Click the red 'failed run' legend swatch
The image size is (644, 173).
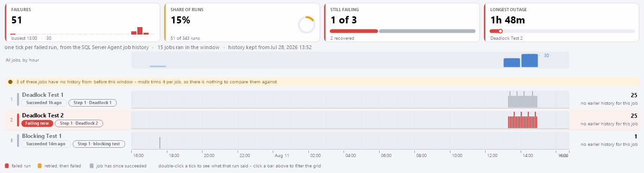(7, 166)
